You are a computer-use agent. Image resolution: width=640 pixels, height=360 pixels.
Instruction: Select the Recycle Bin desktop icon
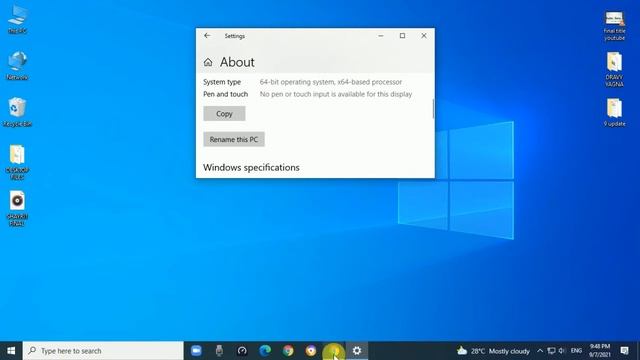point(17,112)
